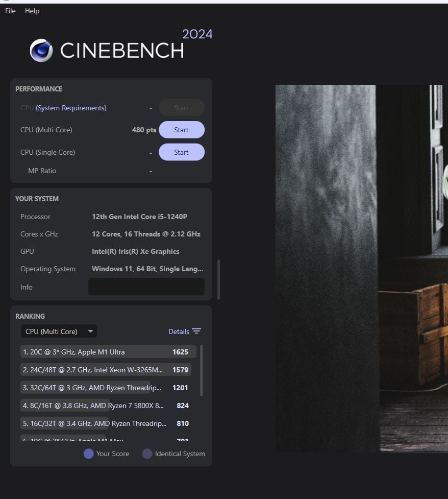Click the ranking list scrollbar
The height and width of the screenshot is (499, 448).
click(201, 370)
